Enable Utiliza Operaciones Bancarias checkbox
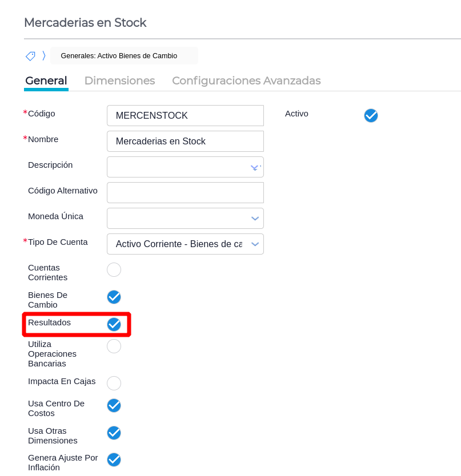 pos(114,346)
